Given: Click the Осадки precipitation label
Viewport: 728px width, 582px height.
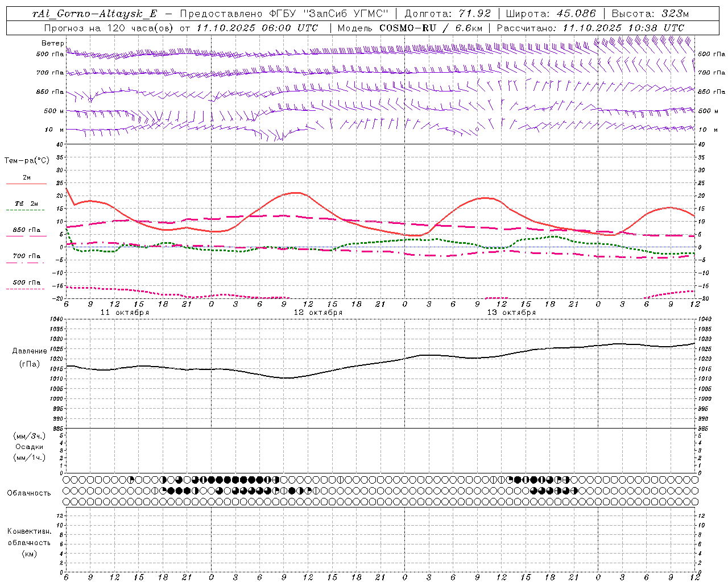Looking at the screenshot, I should 30,447.
